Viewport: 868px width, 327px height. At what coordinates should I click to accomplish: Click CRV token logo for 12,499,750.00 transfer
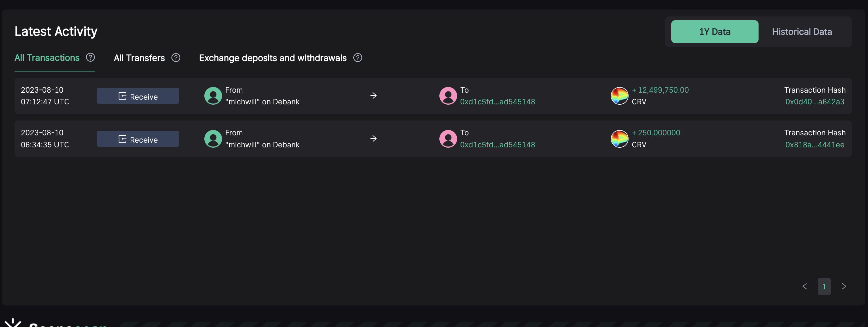(x=619, y=96)
